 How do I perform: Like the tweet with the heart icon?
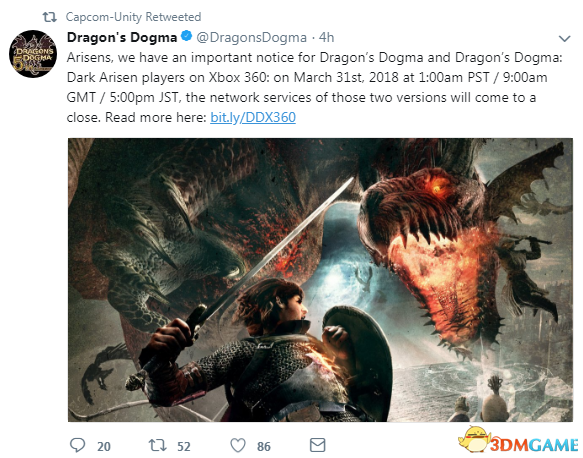tap(238, 445)
